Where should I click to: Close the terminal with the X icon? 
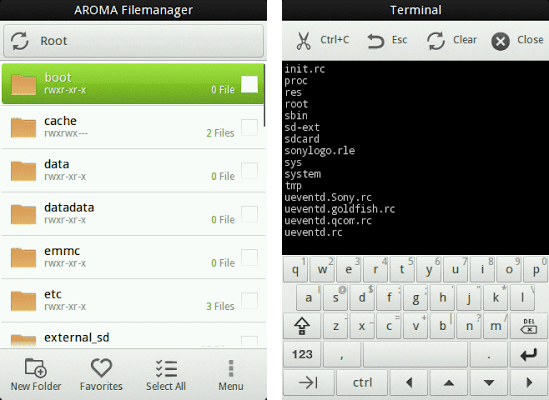click(x=500, y=41)
